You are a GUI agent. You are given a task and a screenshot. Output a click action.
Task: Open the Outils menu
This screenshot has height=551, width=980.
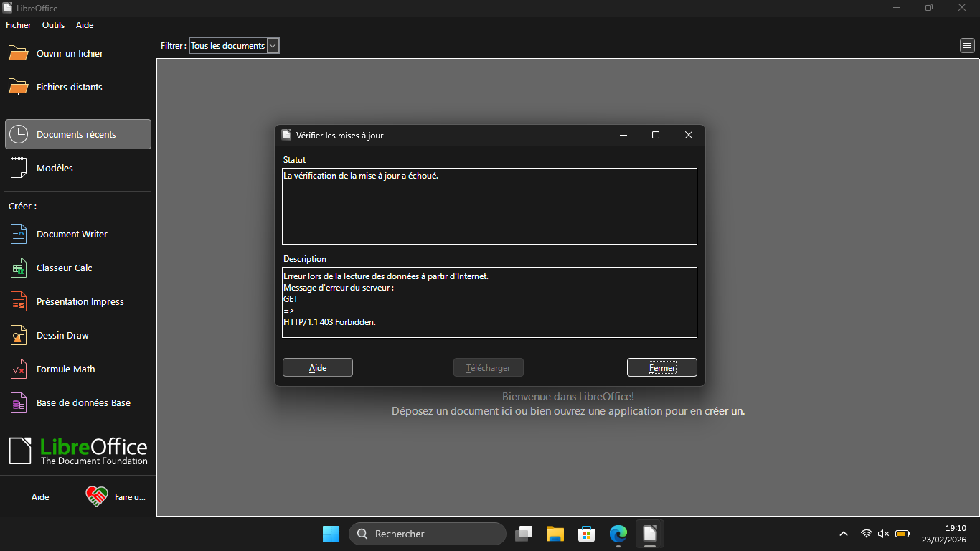tap(53, 25)
